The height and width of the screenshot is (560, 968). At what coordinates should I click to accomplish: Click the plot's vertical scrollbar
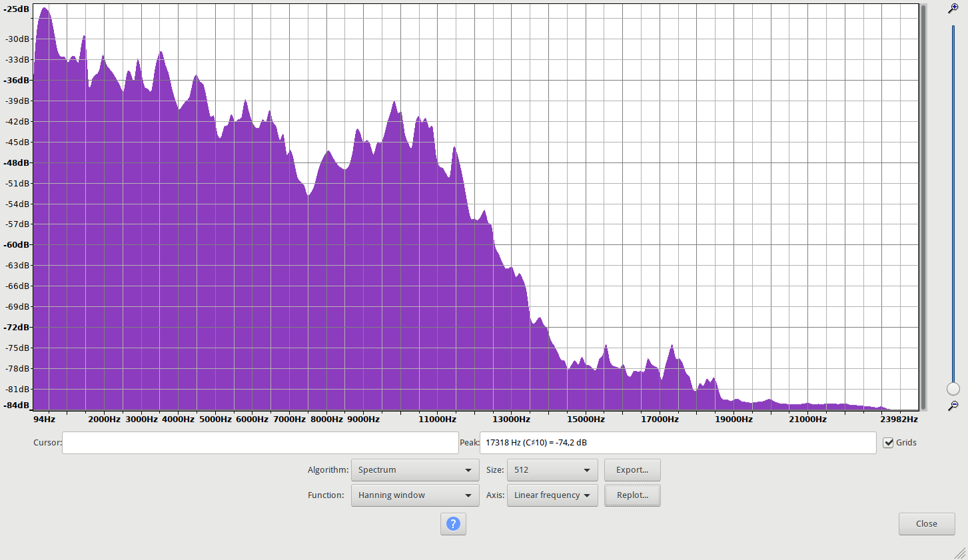click(x=923, y=207)
